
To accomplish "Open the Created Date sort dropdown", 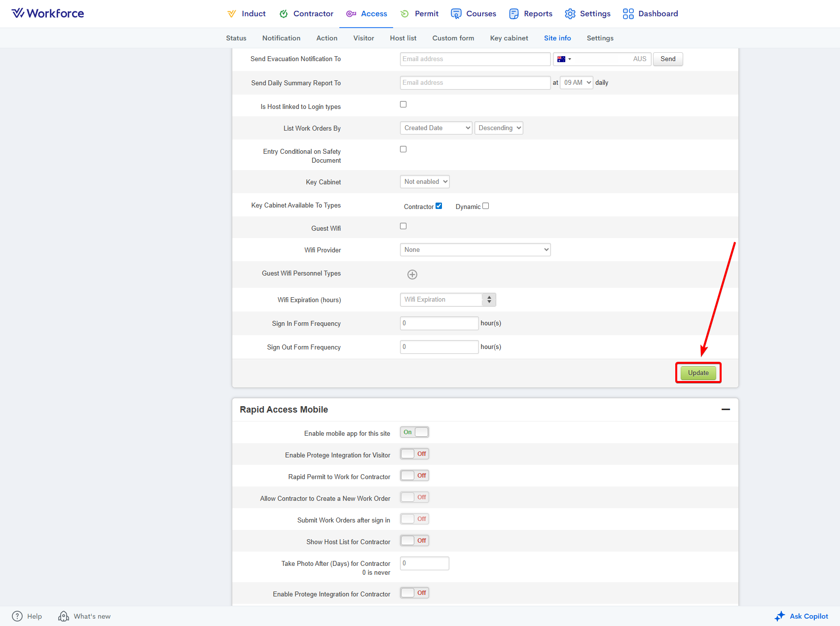I will tap(436, 128).
